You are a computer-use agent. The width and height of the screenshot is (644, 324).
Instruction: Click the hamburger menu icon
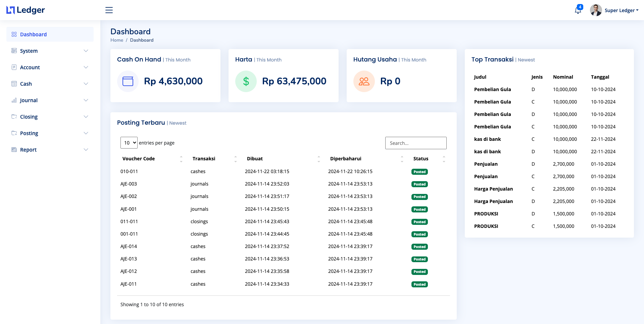pos(109,10)
